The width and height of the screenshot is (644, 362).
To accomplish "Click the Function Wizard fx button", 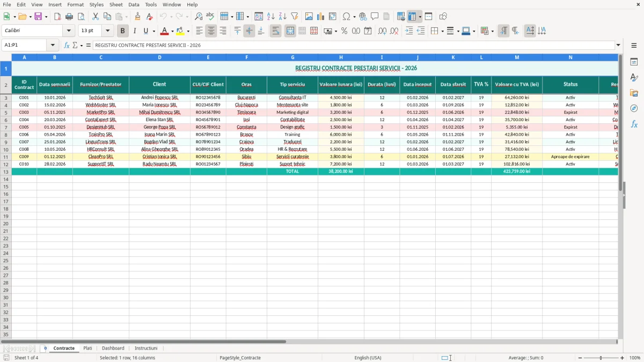I will point(67,45).
